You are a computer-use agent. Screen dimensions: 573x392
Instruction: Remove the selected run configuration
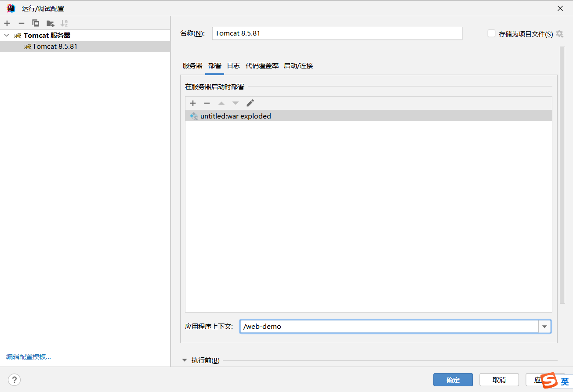[21, 23]
